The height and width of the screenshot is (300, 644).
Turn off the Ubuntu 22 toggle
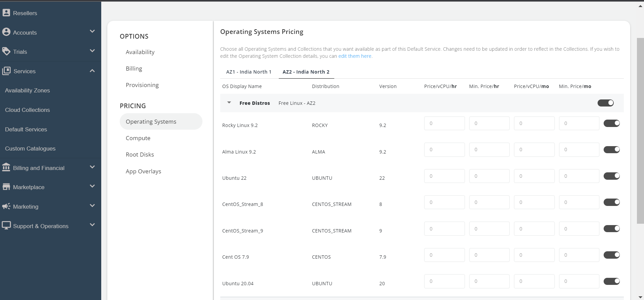point(611,176)
